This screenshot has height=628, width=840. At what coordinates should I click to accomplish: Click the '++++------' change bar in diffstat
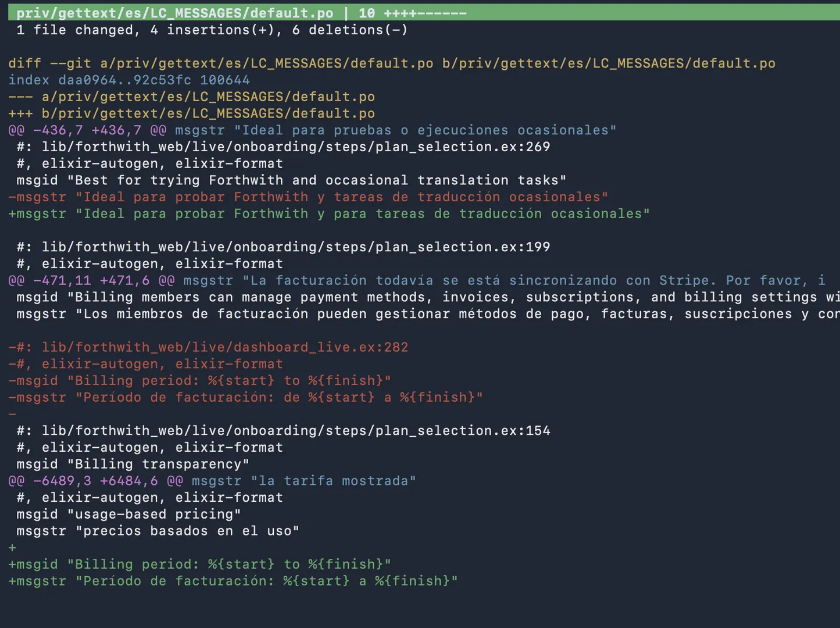(x=425, y=13)
